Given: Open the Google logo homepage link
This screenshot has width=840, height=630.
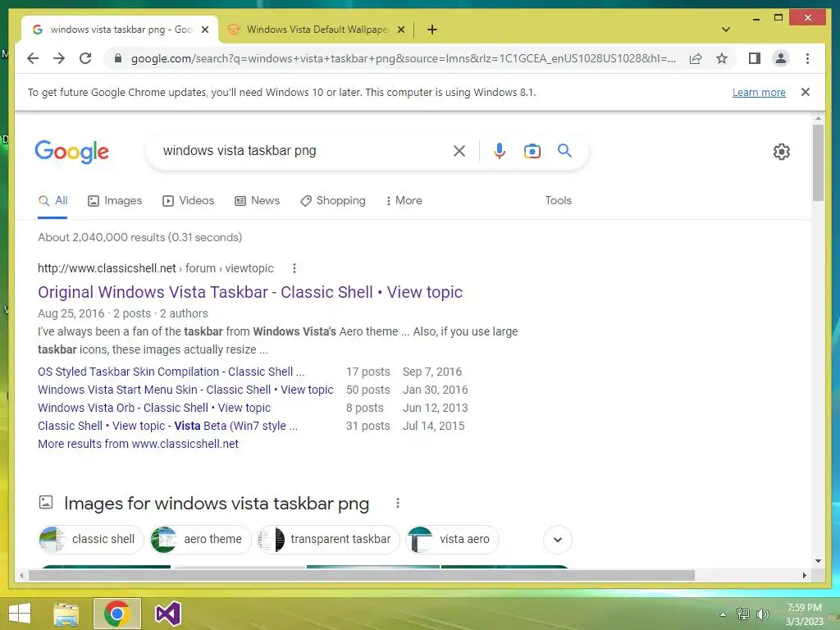Looking at the screenshot, I should coord(72,152).
